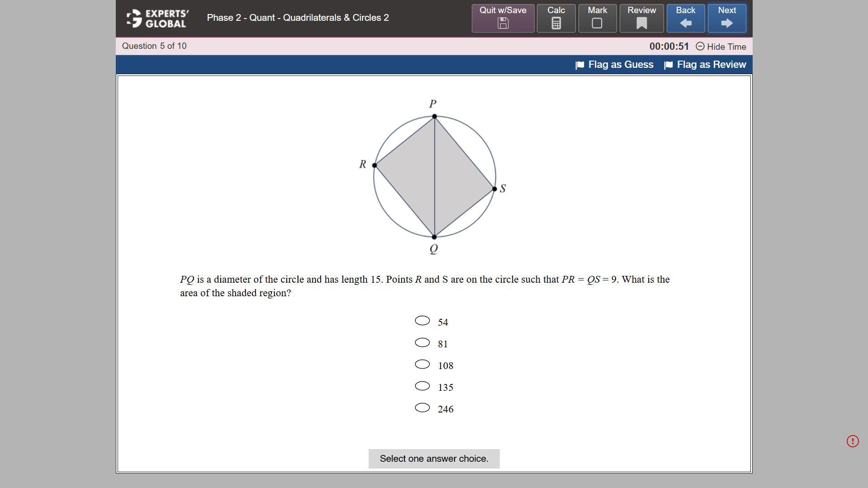Click the red exclamation icon
This screenshot has width=868, height=488.
pos(853,441)
